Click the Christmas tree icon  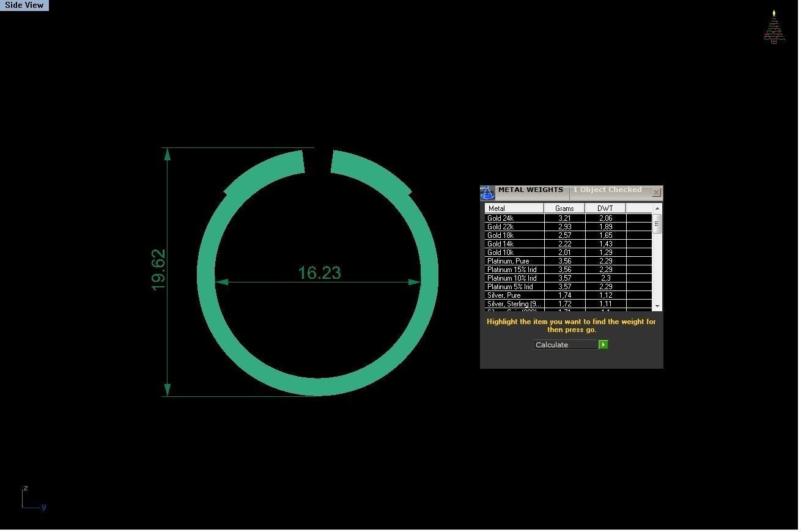[774, 28]
